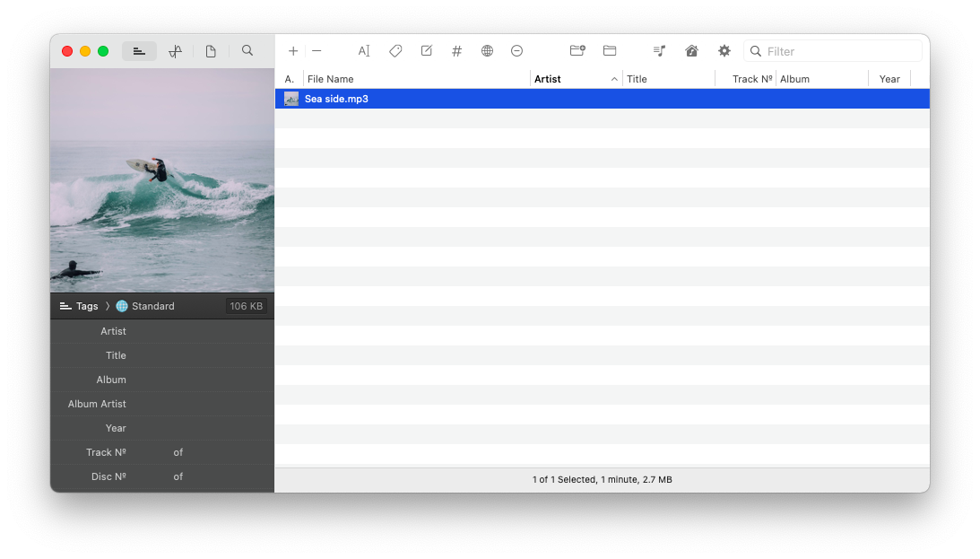This screenshot has height=559, width=980.
Task: Click the Album Artist input field
Action: (201, 404)
